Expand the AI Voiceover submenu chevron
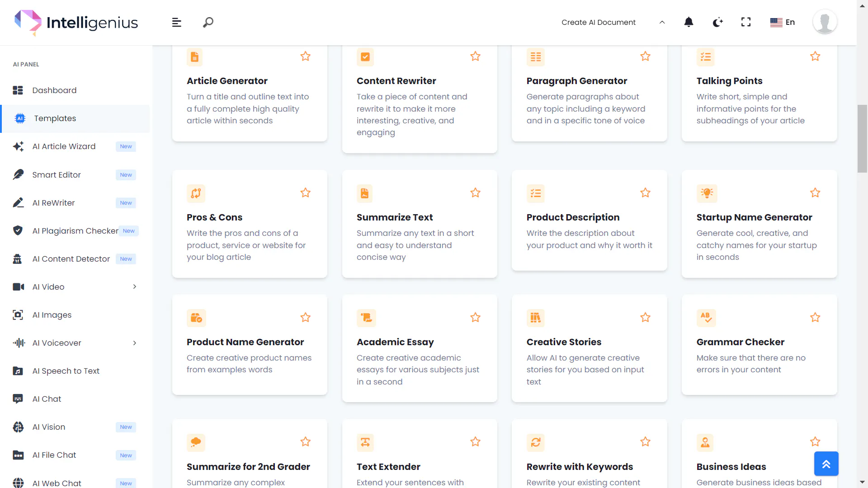 point(135,343)
